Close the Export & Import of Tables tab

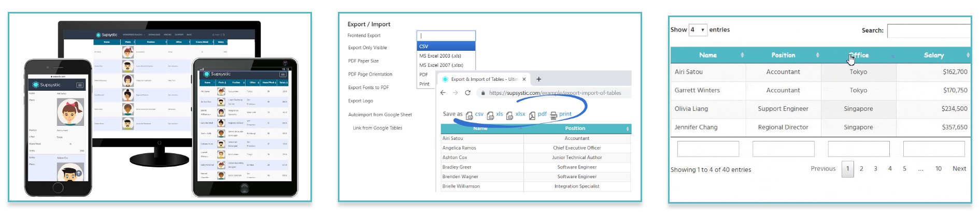[524, 79]
